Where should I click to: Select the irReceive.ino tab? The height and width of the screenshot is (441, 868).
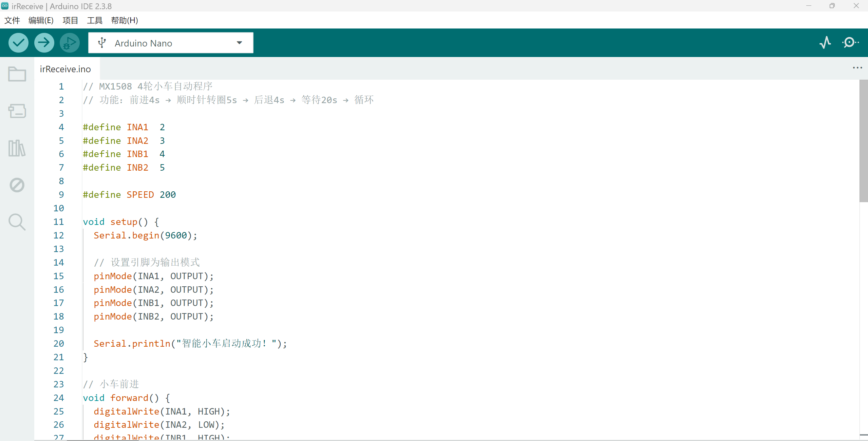coord(65,69)
